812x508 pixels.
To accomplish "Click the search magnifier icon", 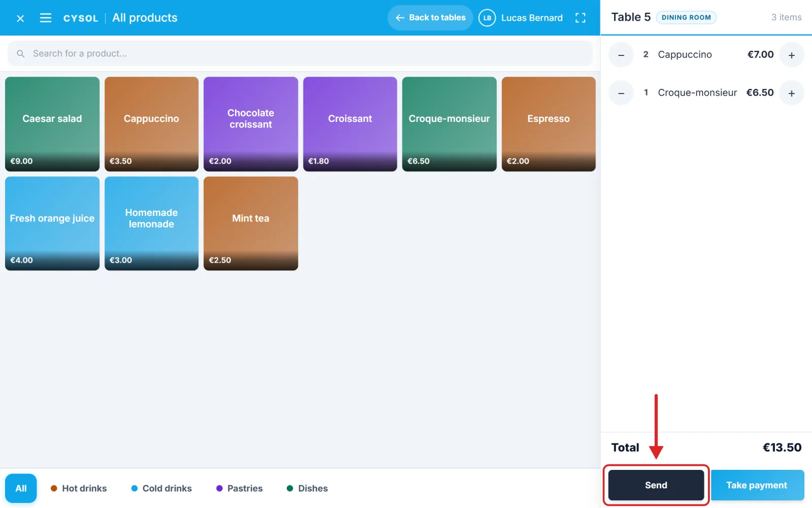I will [x=20, y=53].
